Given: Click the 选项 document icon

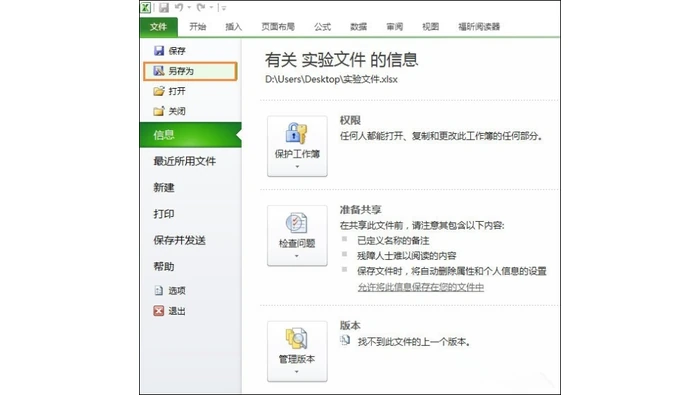Looking at the screenshot, I should click(x=158, y=291).
